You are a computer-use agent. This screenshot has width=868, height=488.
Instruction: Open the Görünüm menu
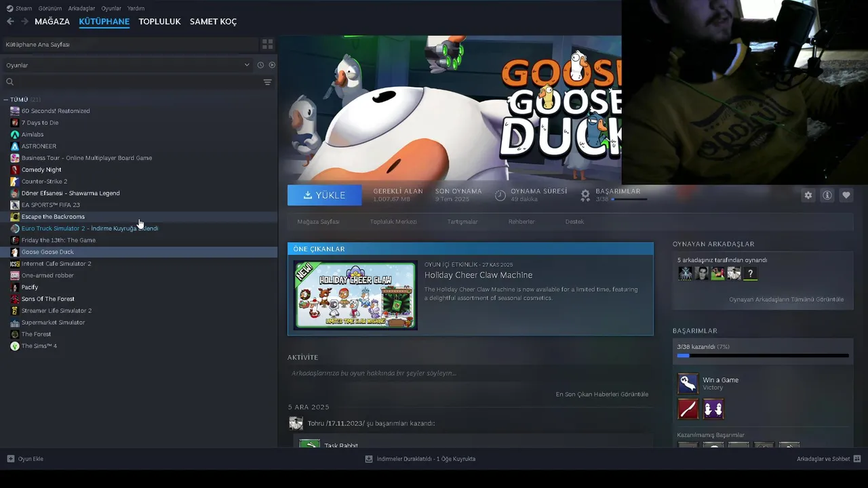point(50,8)
